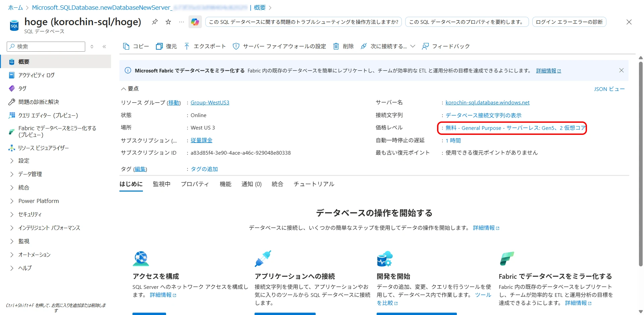Open the Copilot icon button
The width and height of the screenshot is (644, 315).
(x=195, y=22)
